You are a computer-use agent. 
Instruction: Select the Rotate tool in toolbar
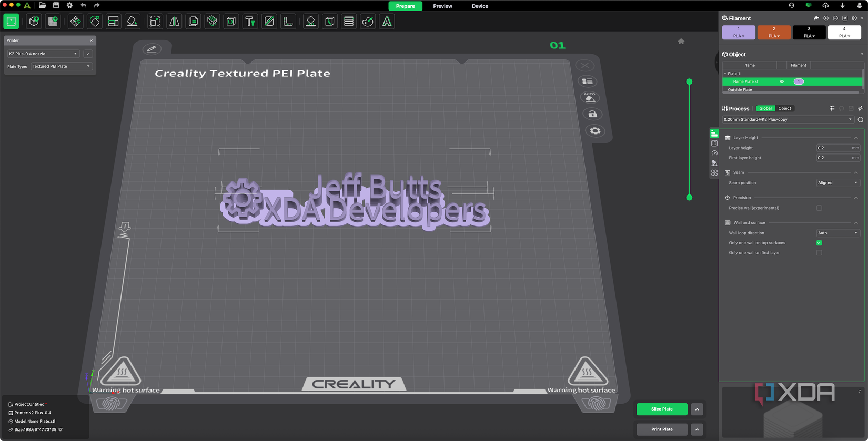[95, 22]
